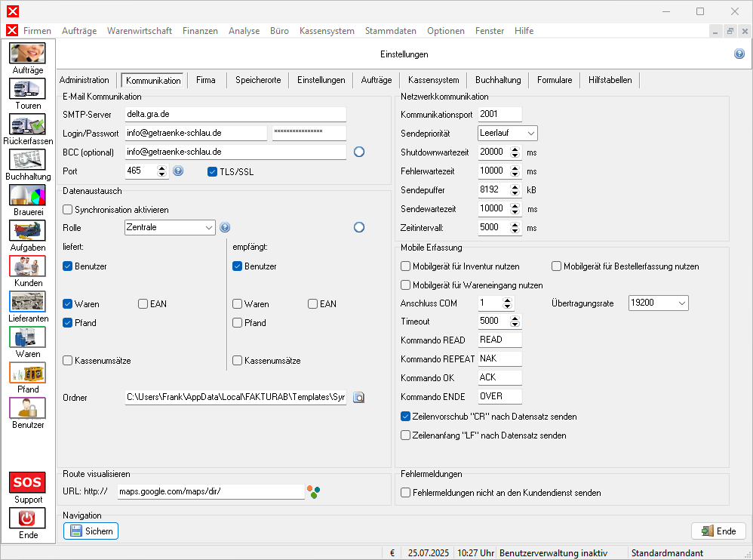The width and height of the screenshot is (753, 560).
Task: Open the Übertragungsrate dropdown
Action: (x=658, y=303)
